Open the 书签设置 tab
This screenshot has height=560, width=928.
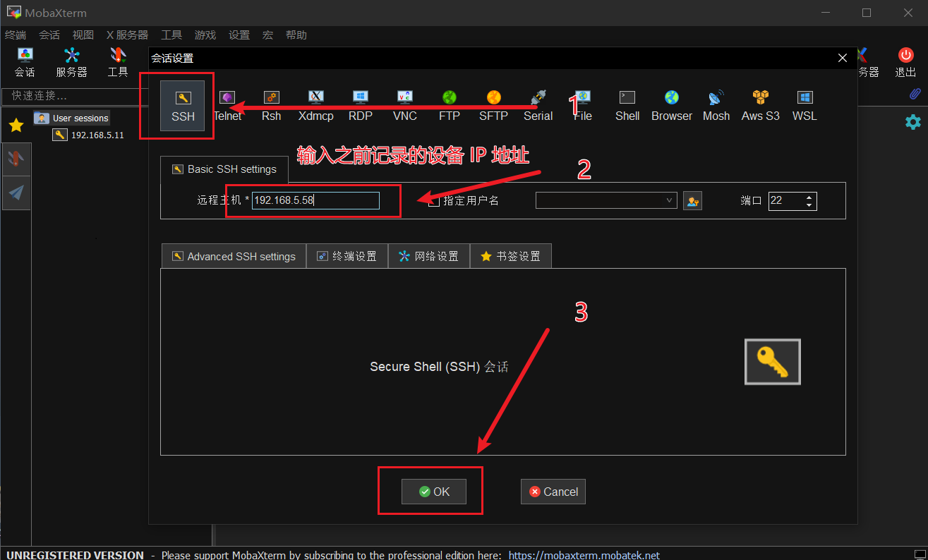510,257
